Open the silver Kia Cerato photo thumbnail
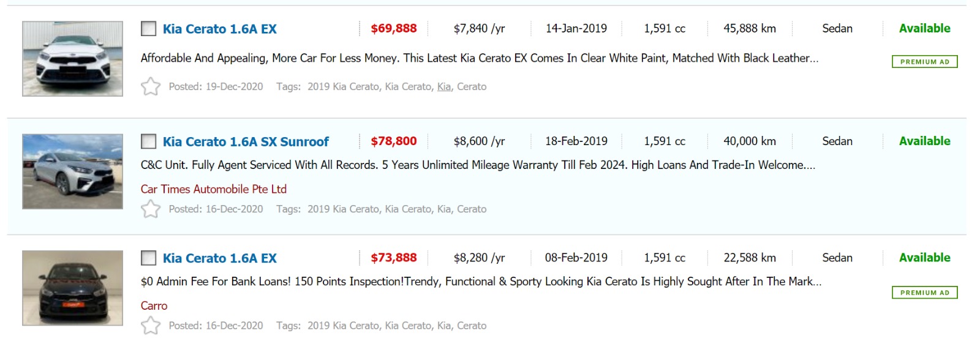 coord(72,171)
